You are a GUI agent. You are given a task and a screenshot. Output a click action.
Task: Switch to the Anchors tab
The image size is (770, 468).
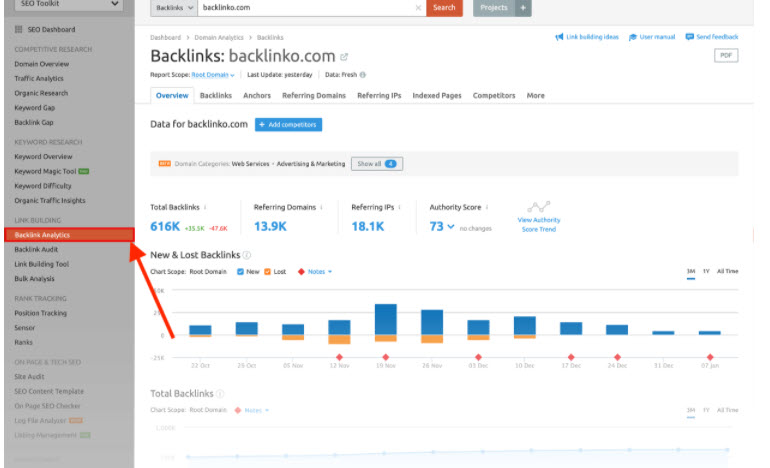[x=257, y=96]
